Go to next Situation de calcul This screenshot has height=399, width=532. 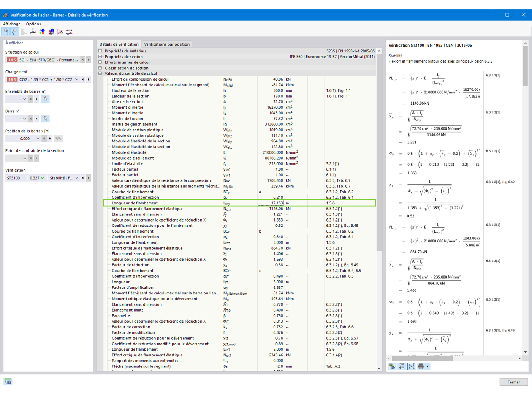[89, 60]
